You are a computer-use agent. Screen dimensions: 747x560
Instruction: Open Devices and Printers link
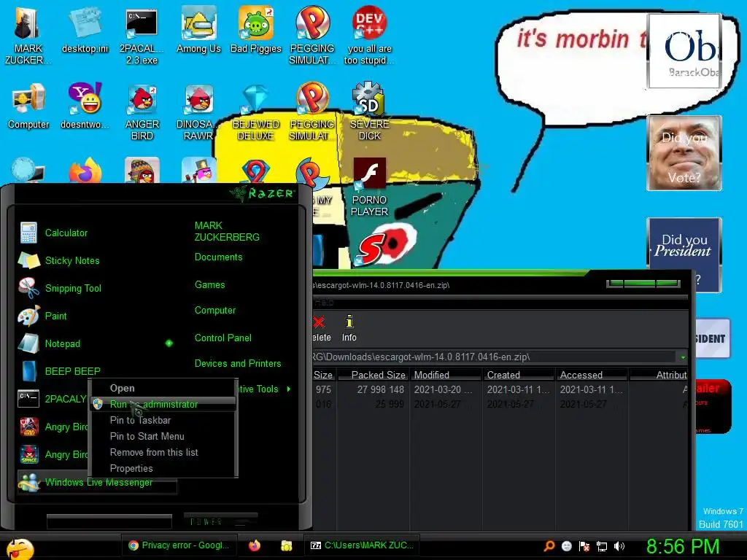pyautogui.click(x=238, y=364)
